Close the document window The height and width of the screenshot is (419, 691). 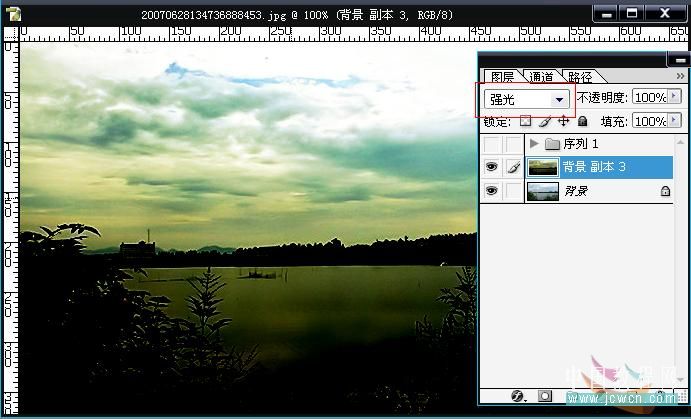coord(665,13)
